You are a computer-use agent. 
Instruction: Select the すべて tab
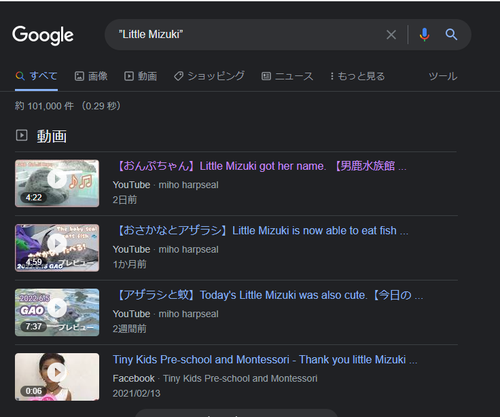tap(36, 76)
